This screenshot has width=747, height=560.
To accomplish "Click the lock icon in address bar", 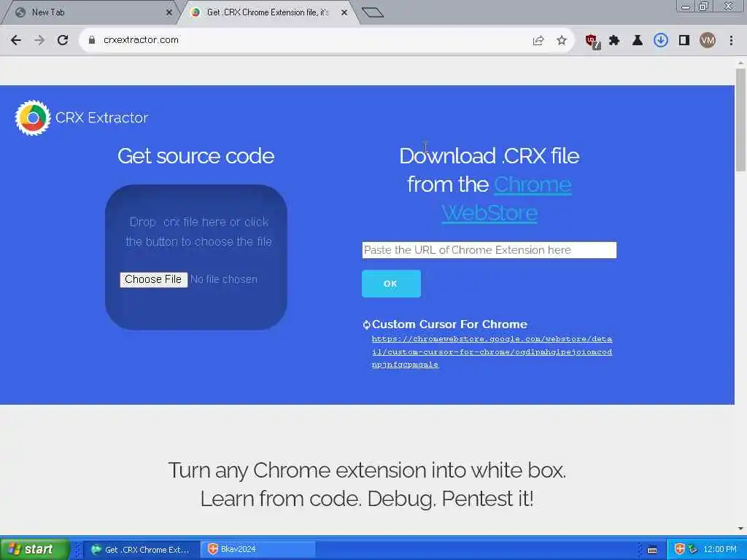I will 92,41.
